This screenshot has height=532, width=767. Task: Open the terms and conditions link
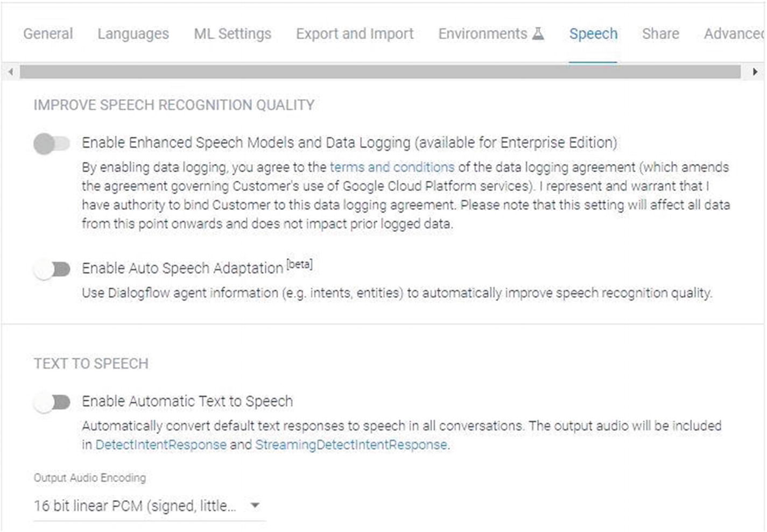392,167
